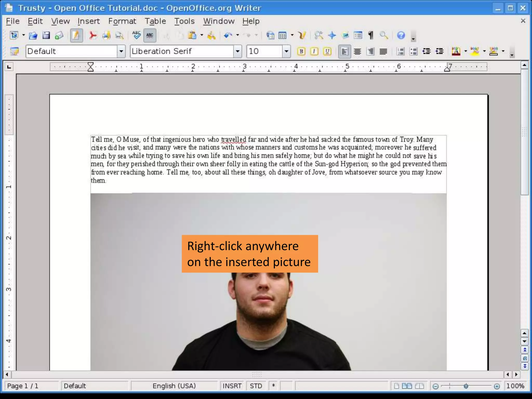The width and height of the screenshot is (532, 399).
Task: Expand the New document dropdown arrow
Action: tap(24, 35)
